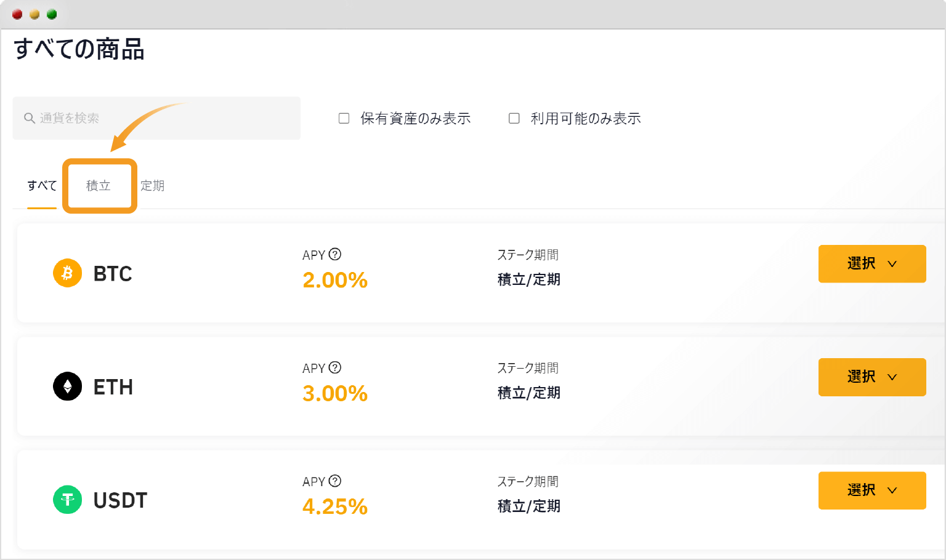Click the ETH product name
This screenshot has width=946, height=560.
(x=113, y=387)
